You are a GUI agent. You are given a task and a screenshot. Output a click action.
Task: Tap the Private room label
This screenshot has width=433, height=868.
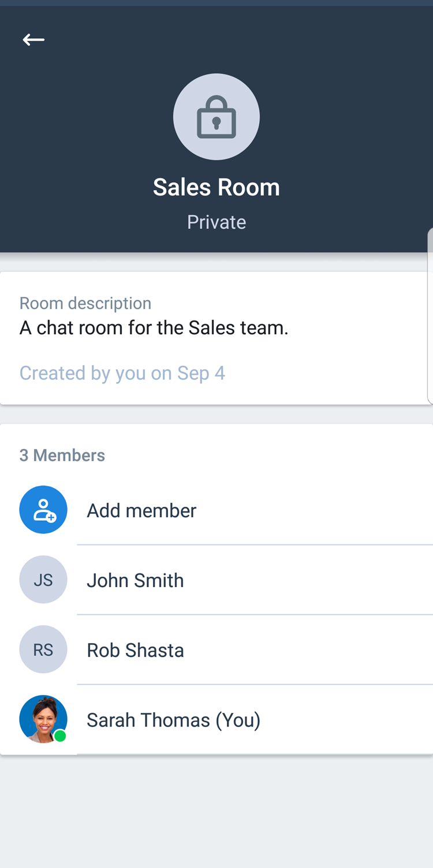point(216,222)
